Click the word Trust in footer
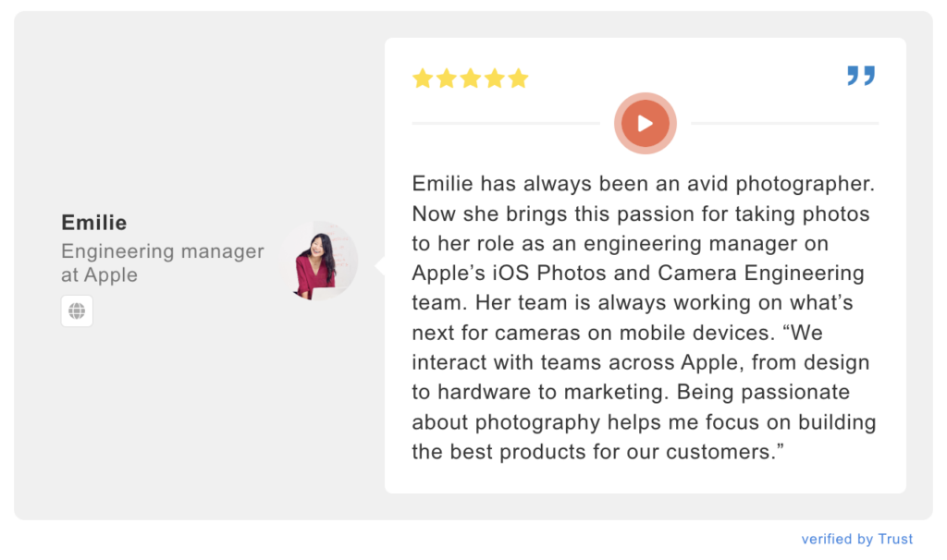 coord(895,539)
